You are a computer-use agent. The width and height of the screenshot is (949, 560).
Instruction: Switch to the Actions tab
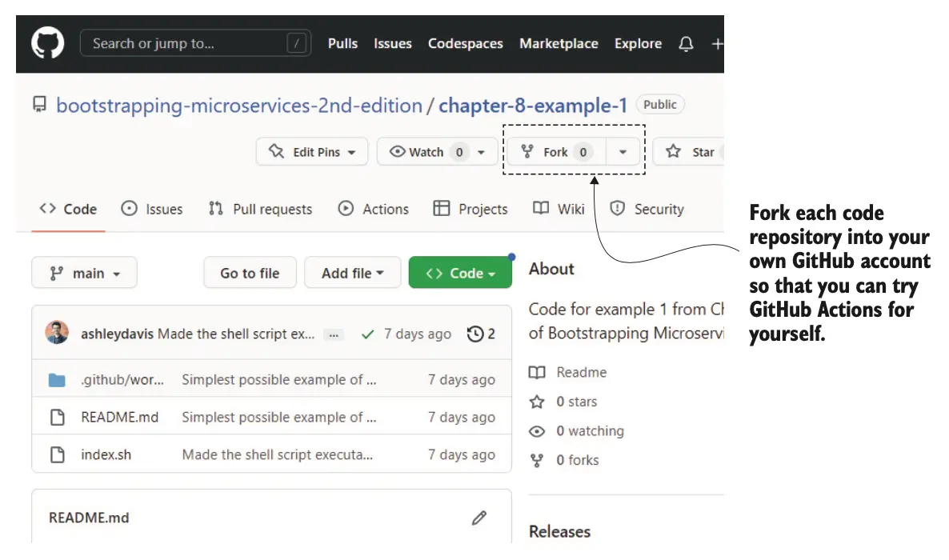pyautogui.click(x=374, y=209)
